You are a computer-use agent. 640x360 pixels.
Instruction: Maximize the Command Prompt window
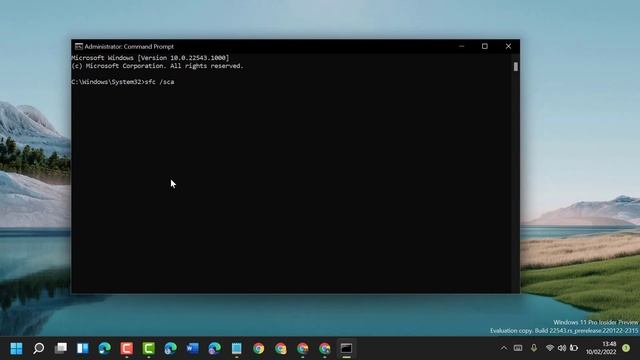click(484, 47)
